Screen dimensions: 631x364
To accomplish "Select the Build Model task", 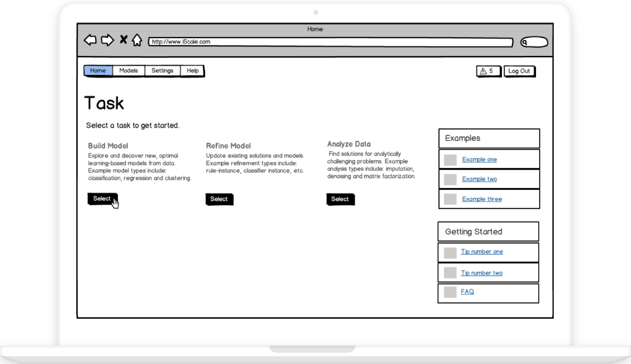I will click(x=102, y=199).
